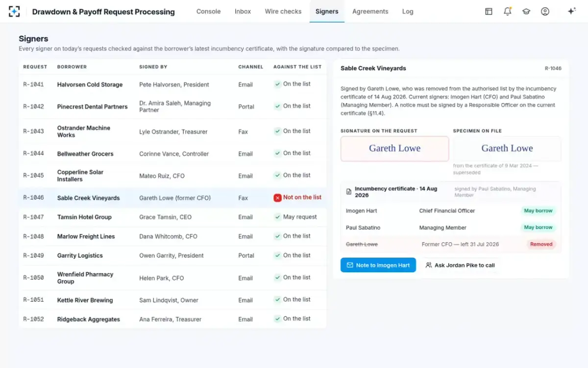588x368 pixels.
Task: Open the Agreements tab
Action: (x=370, y=11)
